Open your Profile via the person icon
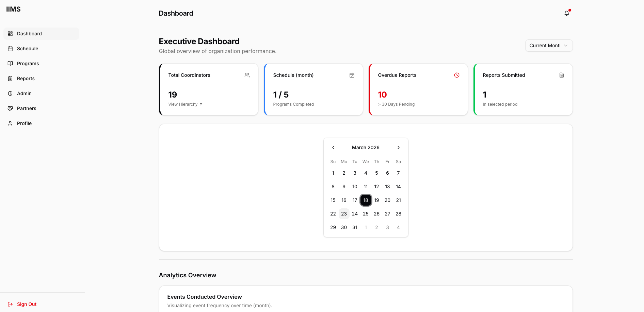 pyautogui.click(x=10, y=123)
